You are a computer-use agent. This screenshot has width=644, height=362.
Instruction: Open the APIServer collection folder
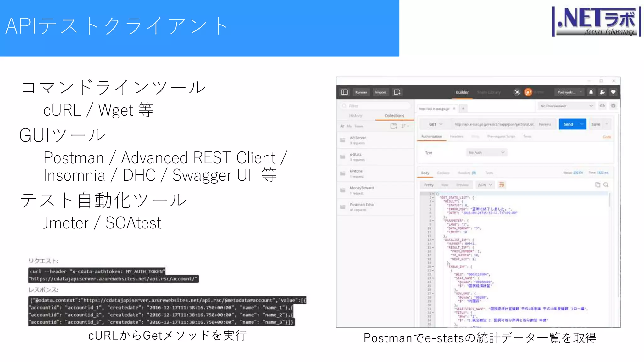pos(375,140)
